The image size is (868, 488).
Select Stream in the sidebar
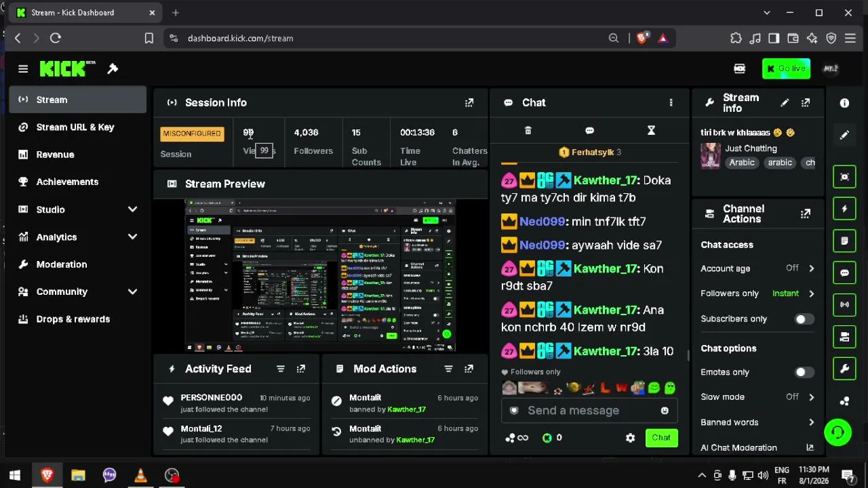coord(78,100)
